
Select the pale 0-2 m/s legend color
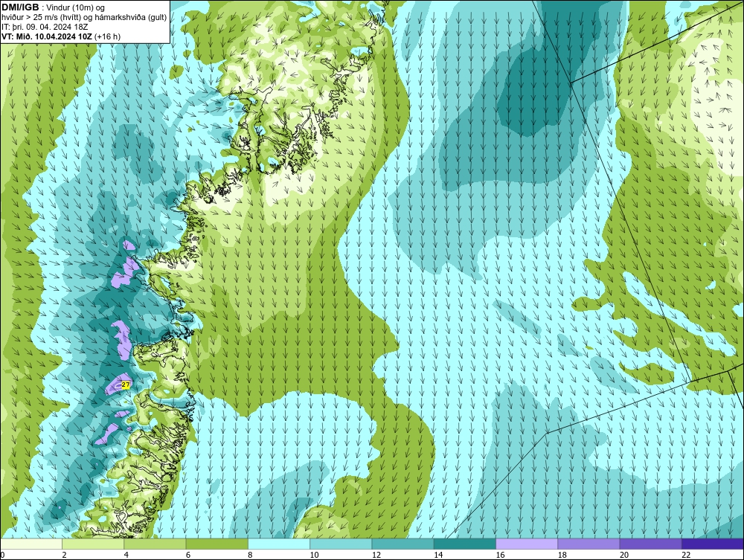(x=31, y=544)
